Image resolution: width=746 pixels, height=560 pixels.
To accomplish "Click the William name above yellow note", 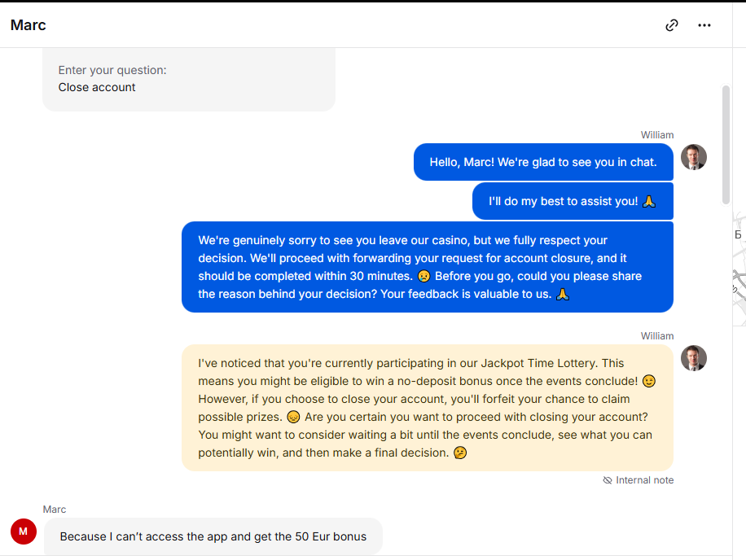I will (x=656, y=336).
